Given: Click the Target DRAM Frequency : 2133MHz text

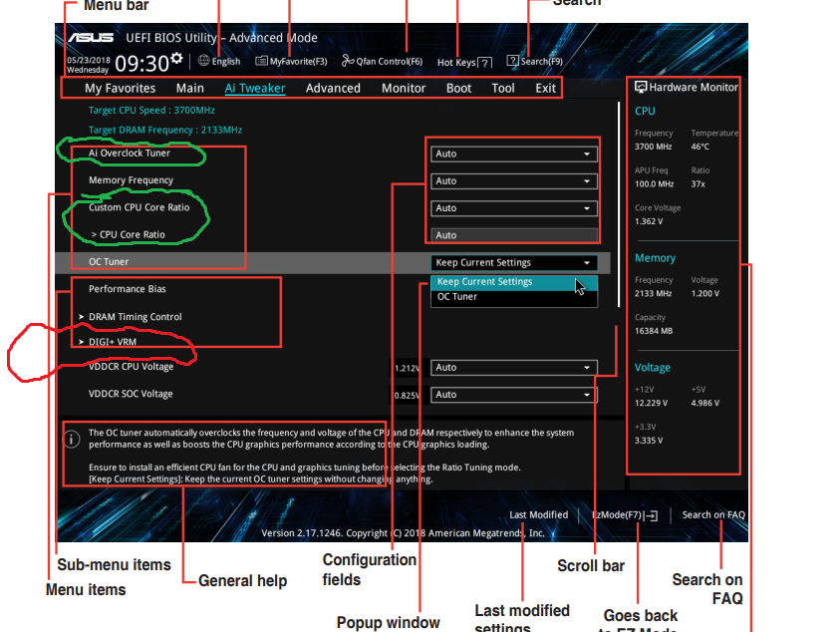Looking at the screenshot, I should coord(165,131).
